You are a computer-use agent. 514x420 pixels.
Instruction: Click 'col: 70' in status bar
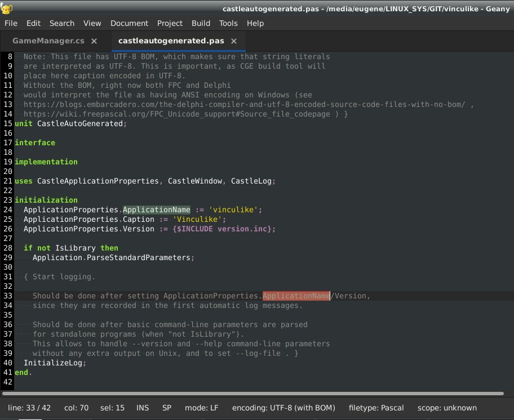(x=77, y=408)
